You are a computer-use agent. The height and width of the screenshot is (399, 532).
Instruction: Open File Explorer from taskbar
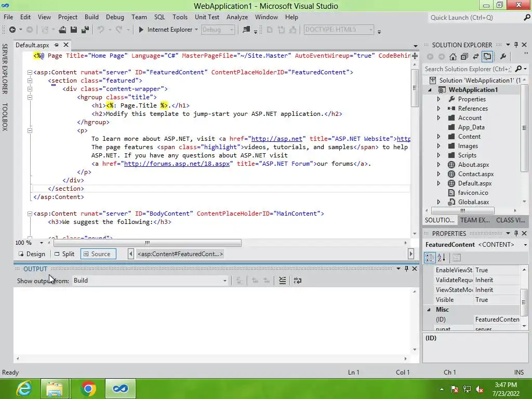(55, 389)
